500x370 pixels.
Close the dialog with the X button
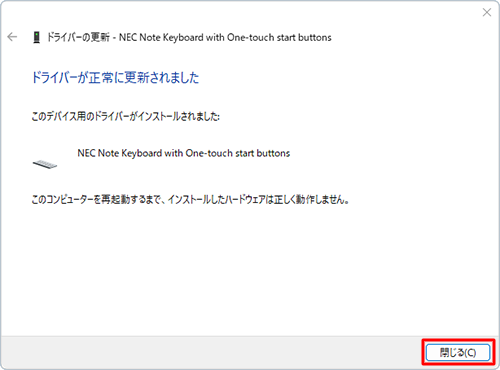pyautogui.click(x=487, y=12)
